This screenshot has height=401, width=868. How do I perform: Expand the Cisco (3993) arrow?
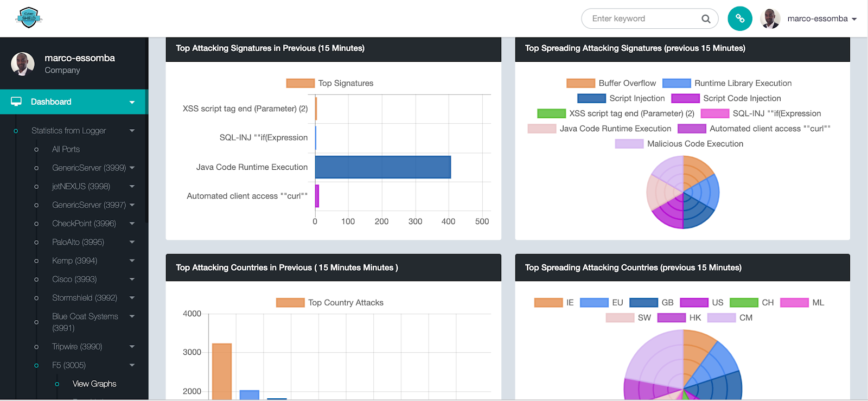132,279
